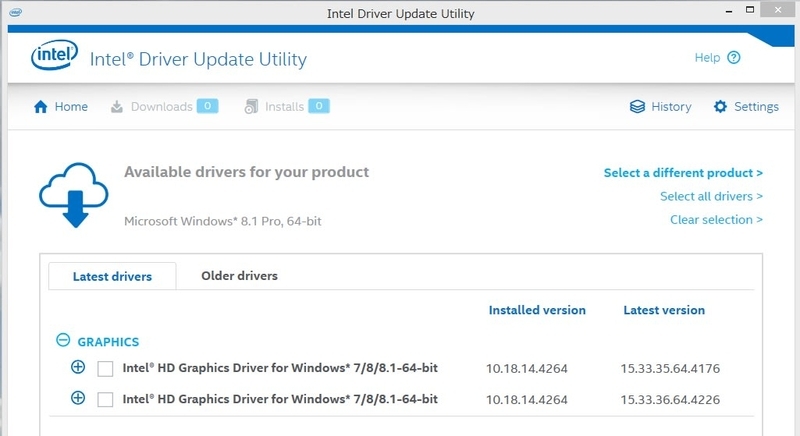Open History via stacked layers icon

pos(637,107)
